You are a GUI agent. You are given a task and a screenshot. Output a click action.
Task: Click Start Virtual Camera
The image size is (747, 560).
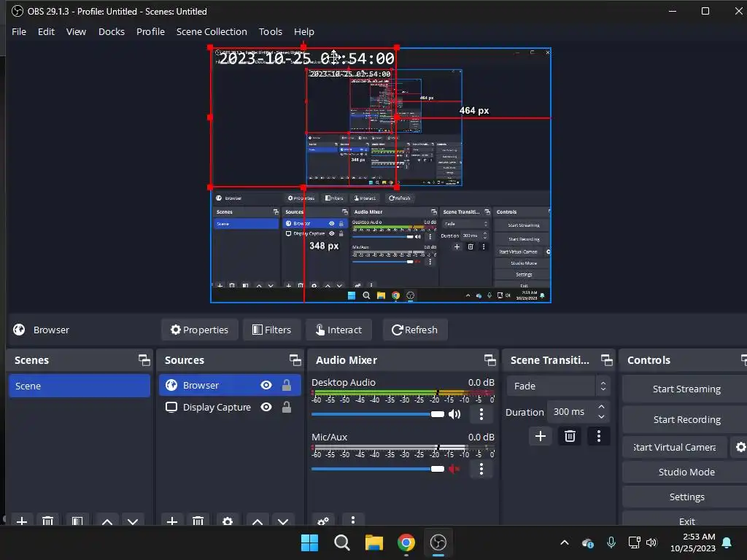click(x=675, y=447)
